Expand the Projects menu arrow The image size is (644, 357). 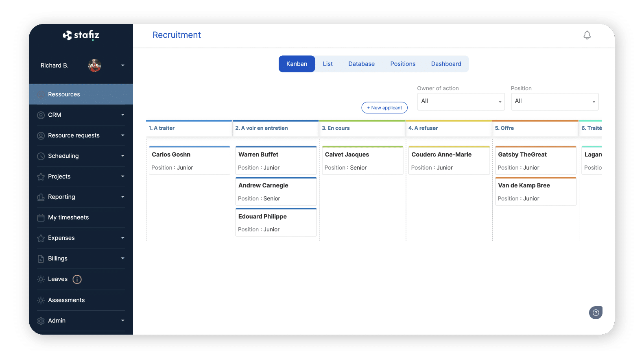point(122,176)
